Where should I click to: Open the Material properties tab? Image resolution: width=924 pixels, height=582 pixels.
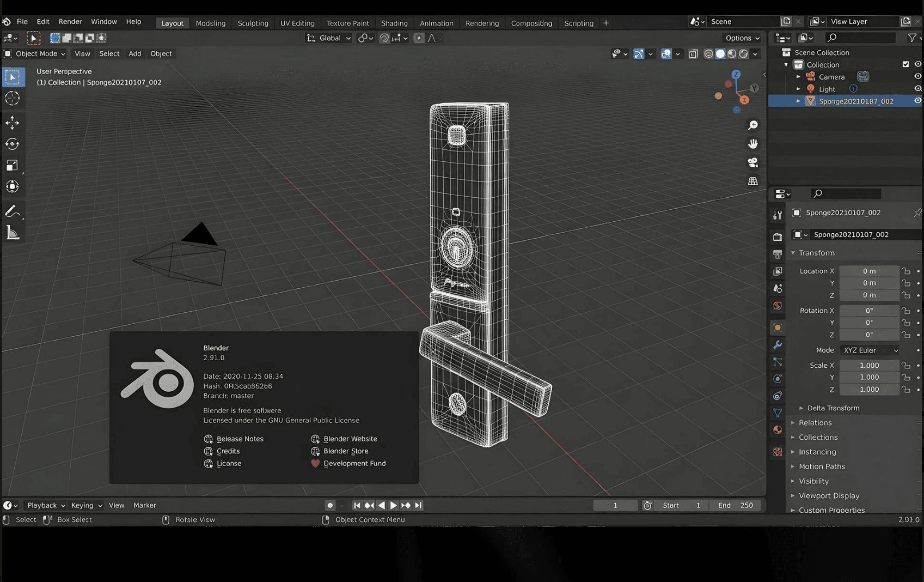point(778,430)
